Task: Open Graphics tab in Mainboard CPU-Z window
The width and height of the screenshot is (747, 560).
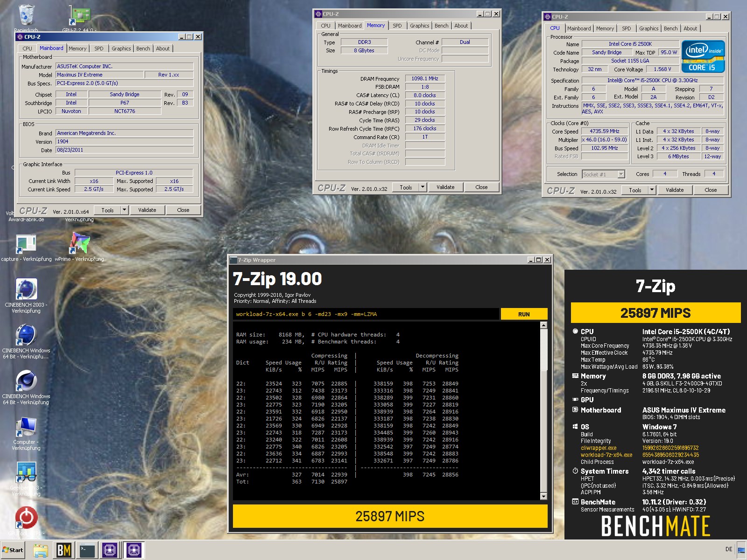Action: pos(121,49)
